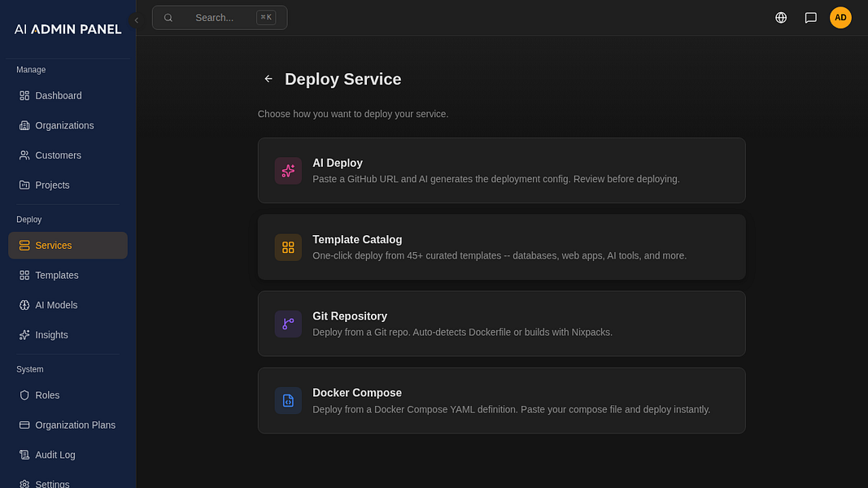This screenshot has width=868, height=488.
Task: Click the Organization Plans card icon
Action: (24, 425)
